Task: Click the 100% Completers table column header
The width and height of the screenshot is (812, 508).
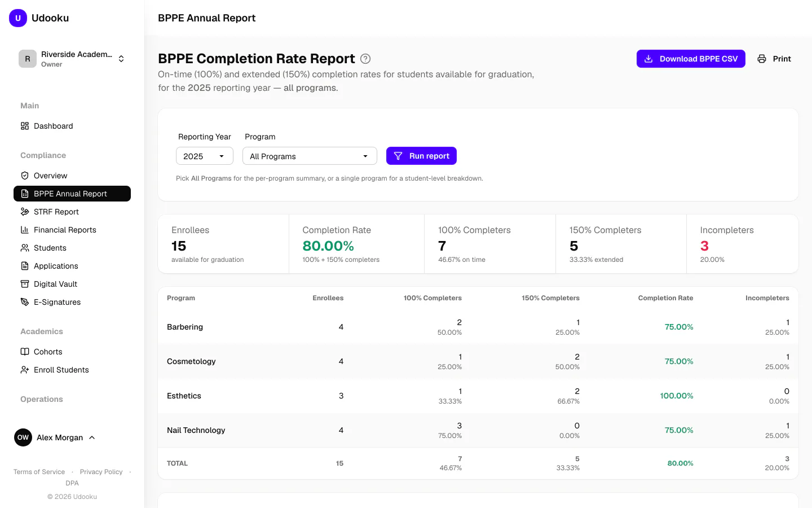Action: pos(433,298)
